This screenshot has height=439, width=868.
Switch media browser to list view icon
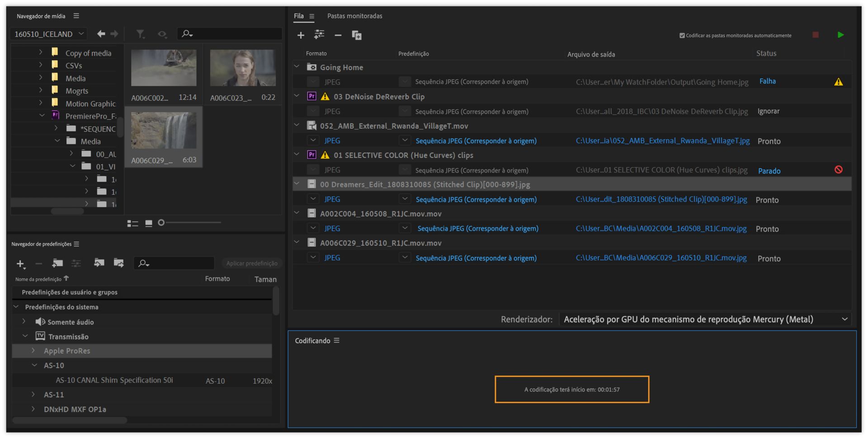[132, 223]
